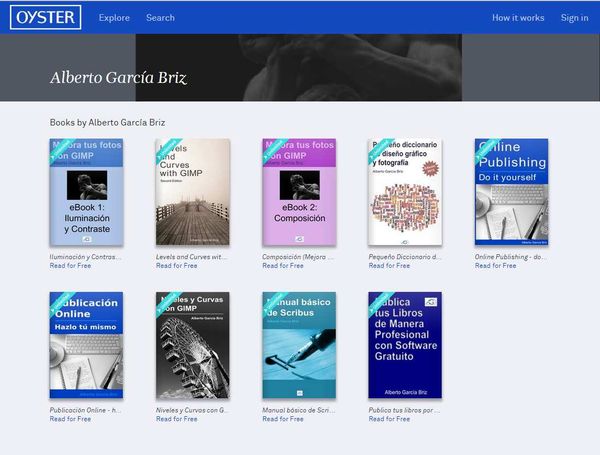Click the Sign in link

574,18
